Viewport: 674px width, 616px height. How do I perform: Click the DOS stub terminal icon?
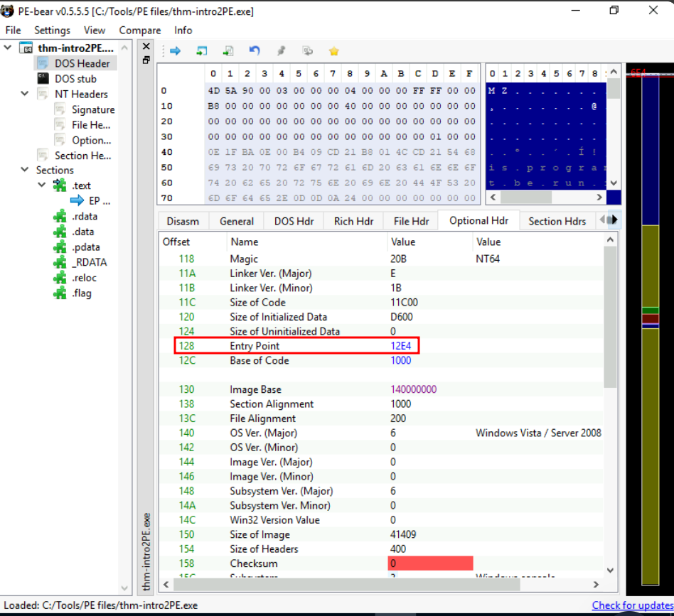43,79
